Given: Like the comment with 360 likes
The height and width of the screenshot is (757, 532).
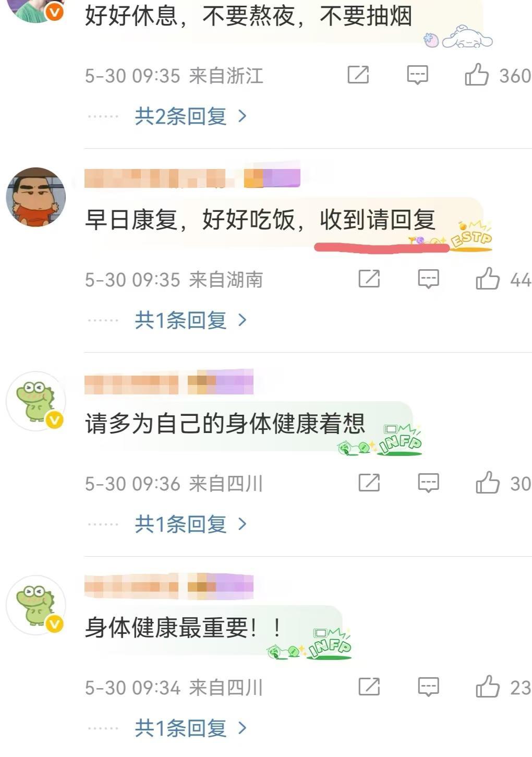Looking at the screenshot, I should click(477, 75).
